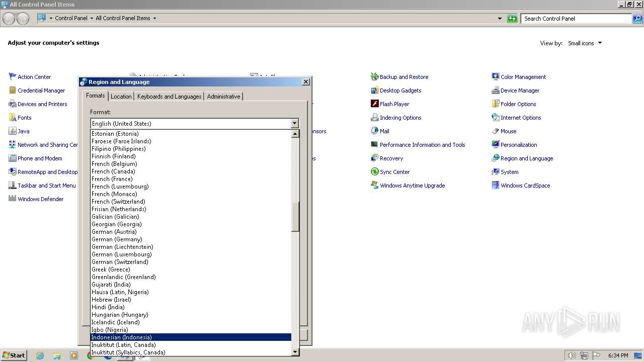
Task: Open the Region and Language link
Action: tap(527, 158)
